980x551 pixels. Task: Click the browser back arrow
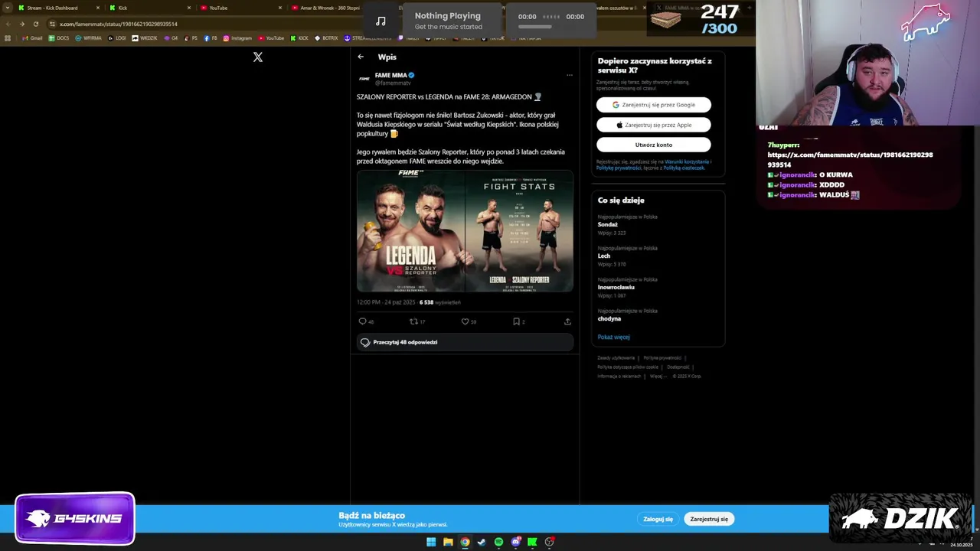8,24
